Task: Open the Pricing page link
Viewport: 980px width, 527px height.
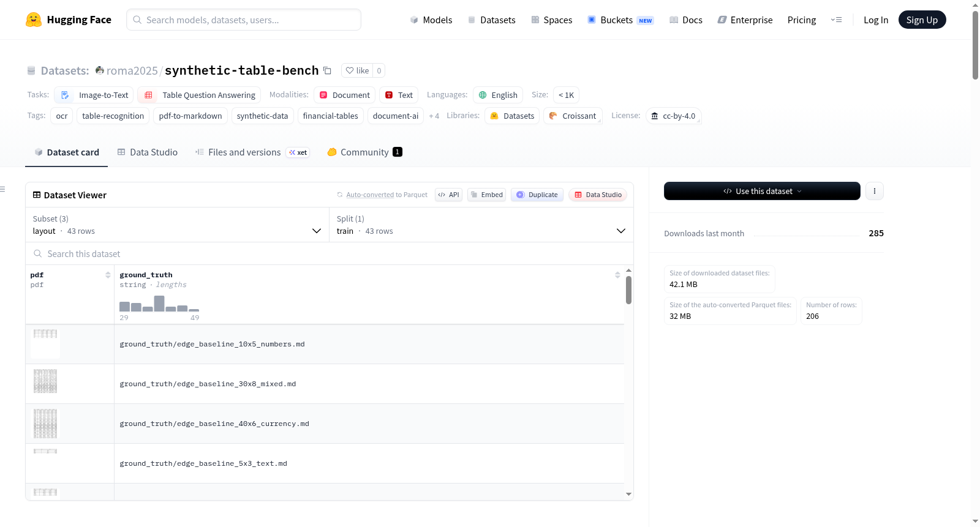Action: [802, 20]
